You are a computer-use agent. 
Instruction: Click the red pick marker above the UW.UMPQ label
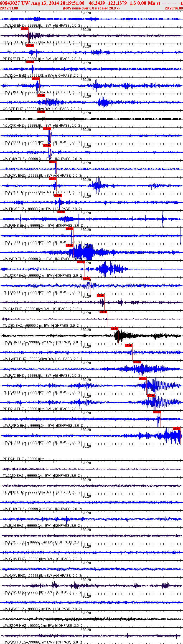coord(157,412)
